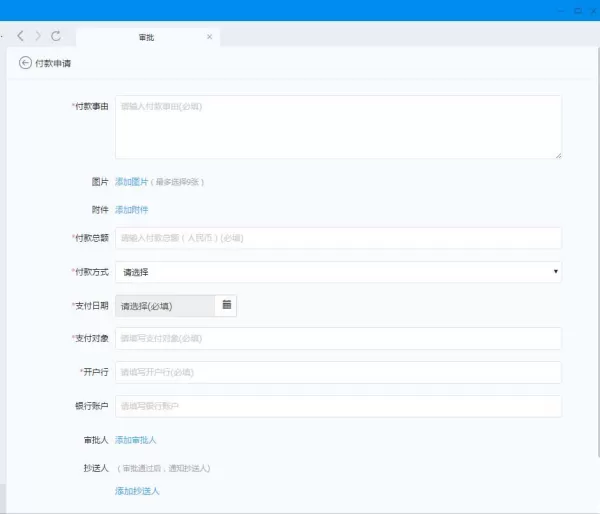The width and height of the screenshot is (600, 514).
Task: Close the 审批 tab
Action: point(209,37)
